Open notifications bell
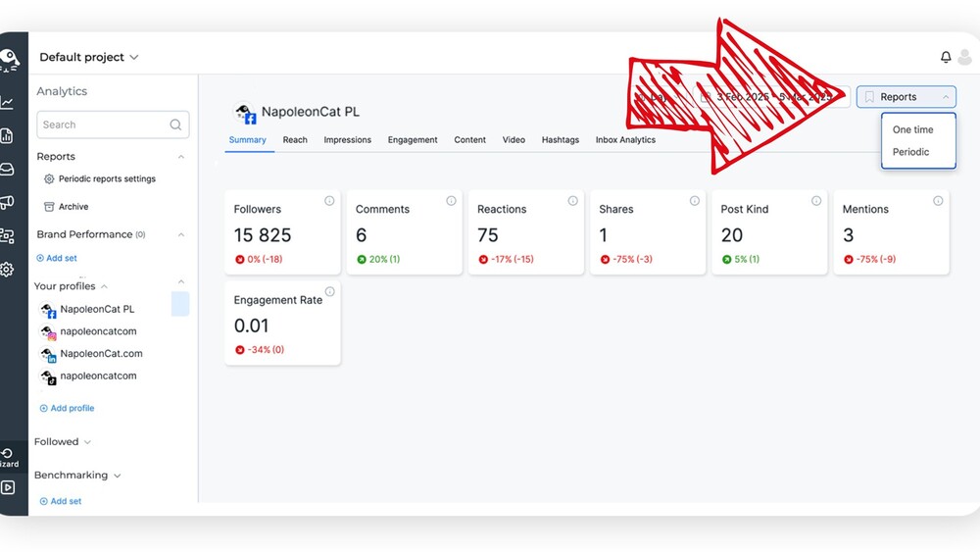The image size is (980, 552). (946, 57)
